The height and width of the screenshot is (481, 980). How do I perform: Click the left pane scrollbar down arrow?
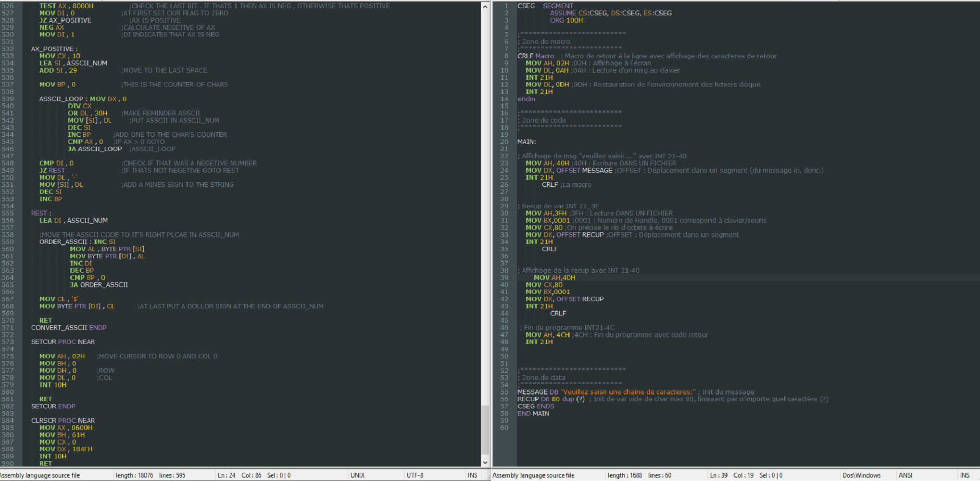(485, 462)
